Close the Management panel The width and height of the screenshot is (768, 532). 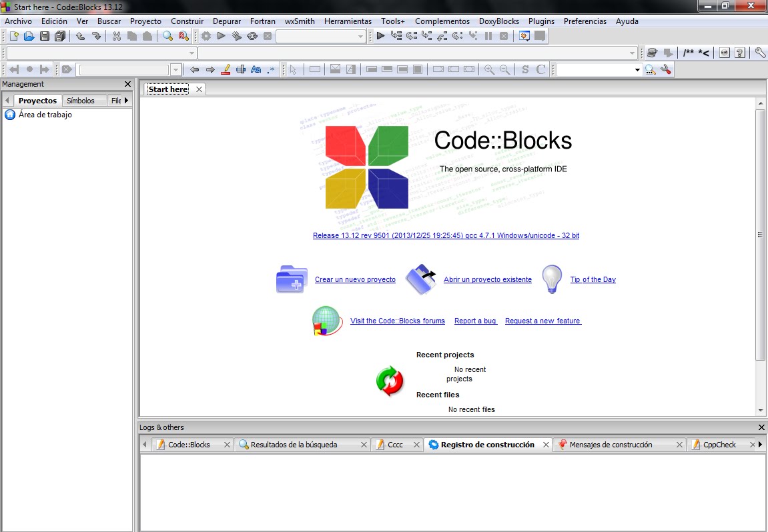128,84
